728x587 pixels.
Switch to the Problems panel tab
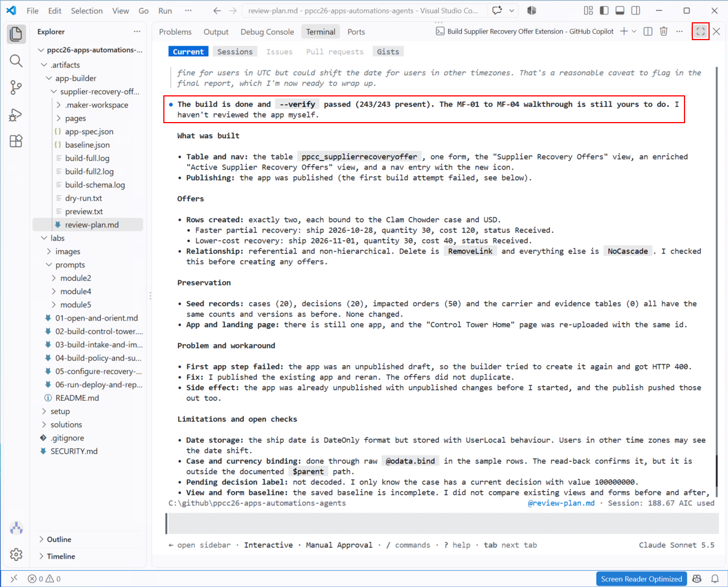tap(175, 32)
